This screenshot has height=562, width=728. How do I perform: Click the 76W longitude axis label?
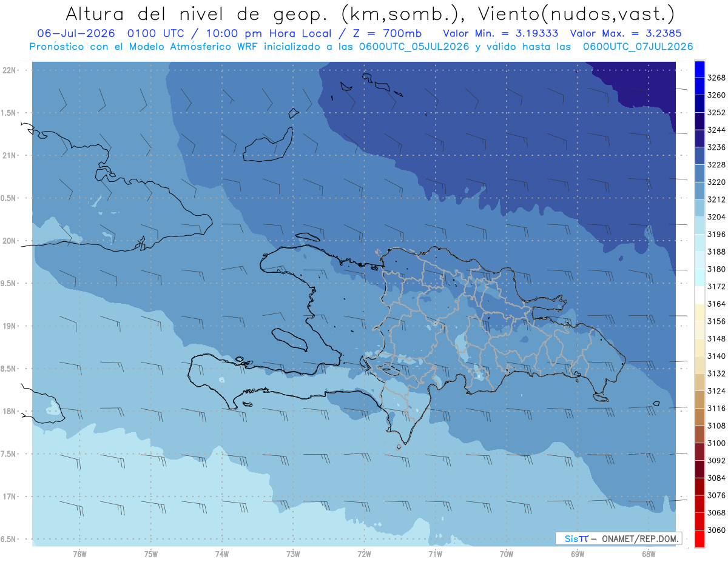79,554
